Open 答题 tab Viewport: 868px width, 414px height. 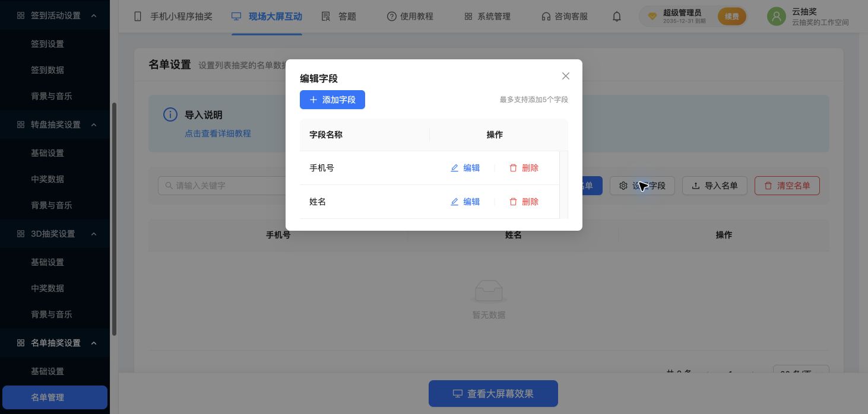point(339,17)
